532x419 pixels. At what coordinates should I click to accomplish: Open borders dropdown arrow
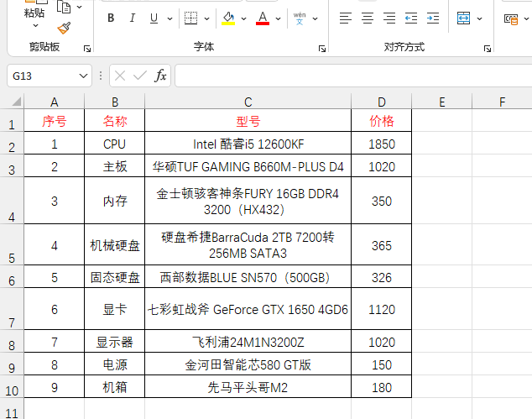[206, 18]
